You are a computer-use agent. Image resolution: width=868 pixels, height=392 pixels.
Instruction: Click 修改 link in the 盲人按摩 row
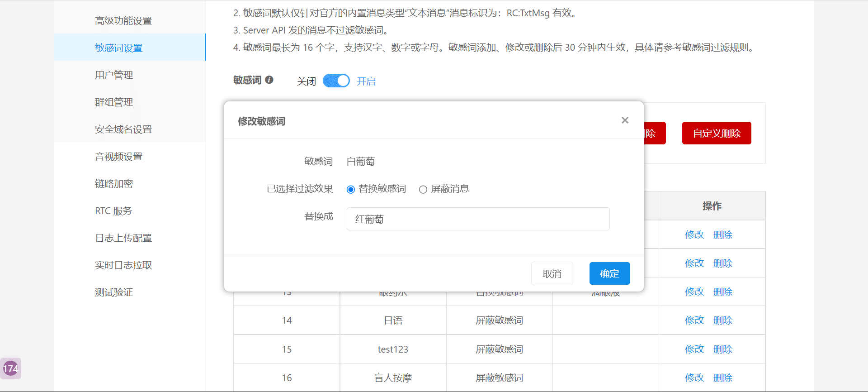[x=694, y=378]
